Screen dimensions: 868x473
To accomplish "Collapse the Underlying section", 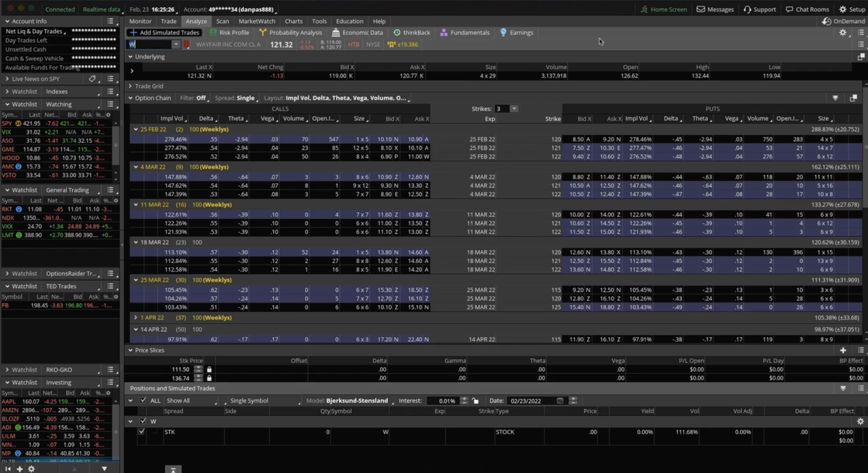I will pyautogui.click(x=130, y=57).
